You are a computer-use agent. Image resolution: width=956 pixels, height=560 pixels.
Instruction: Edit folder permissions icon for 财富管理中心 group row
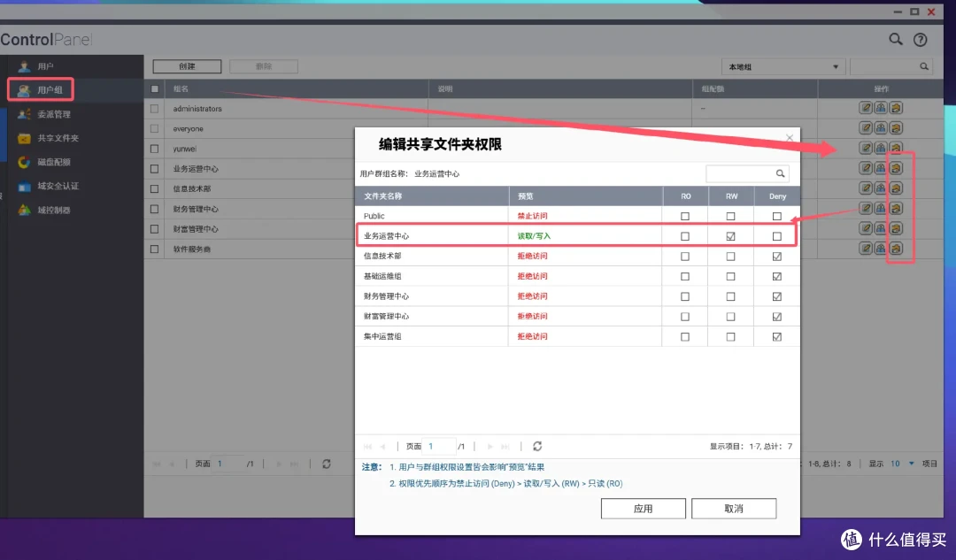point(896,228)
